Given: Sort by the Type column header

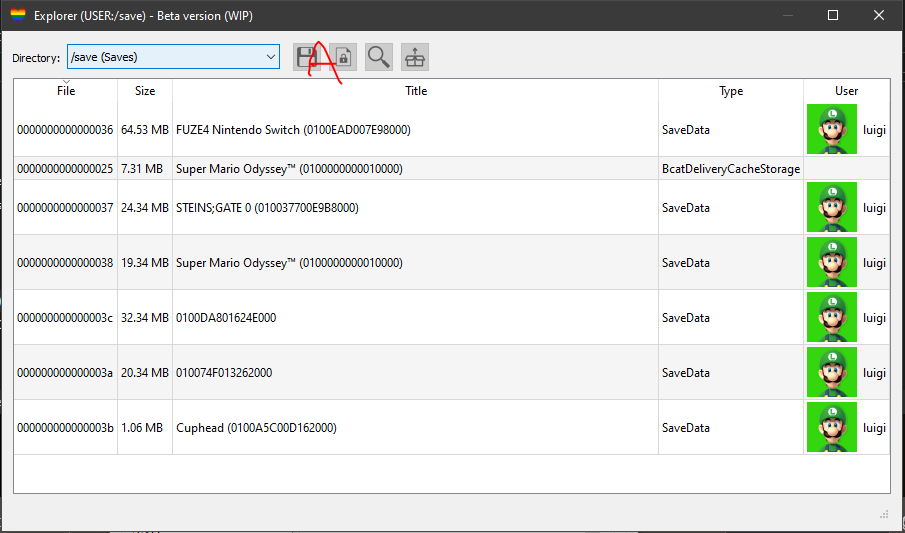Looking at the screenshot, I should point(731,91).
